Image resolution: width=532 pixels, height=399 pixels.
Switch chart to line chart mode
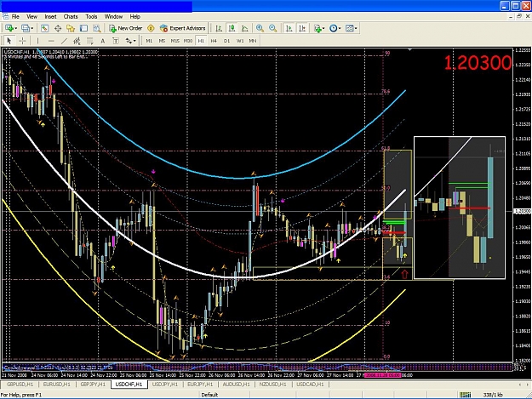coord(245,28)
